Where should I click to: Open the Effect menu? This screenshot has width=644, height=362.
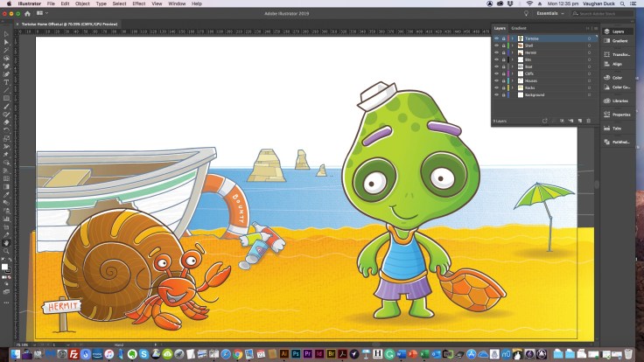tap(139, 4)
